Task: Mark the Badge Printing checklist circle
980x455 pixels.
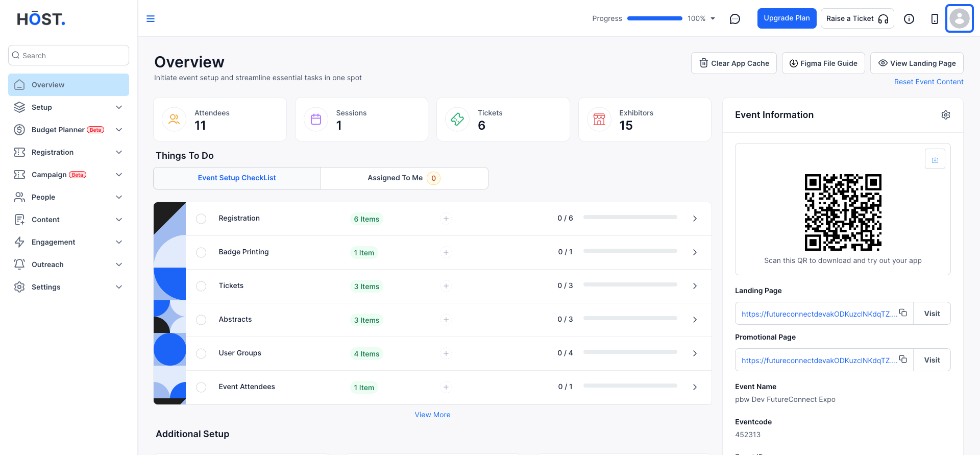Action: [201, 252]
